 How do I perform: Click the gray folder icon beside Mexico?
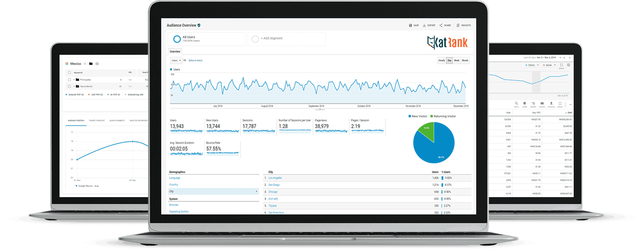click(97, 64)
